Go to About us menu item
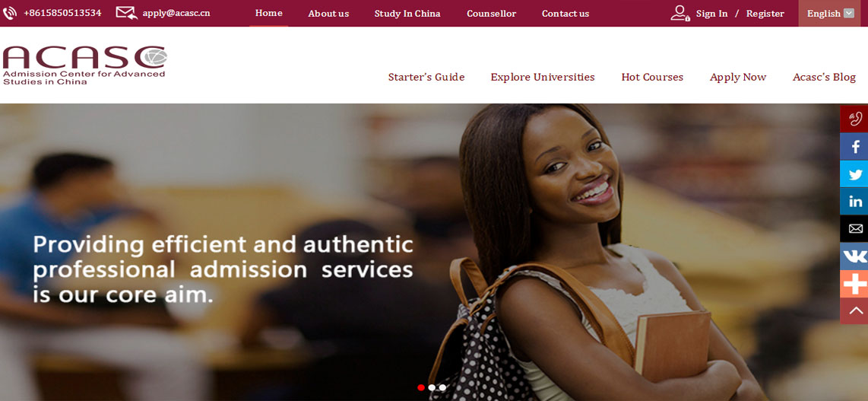Screen dimensions: 868x401 coord(328,13)
